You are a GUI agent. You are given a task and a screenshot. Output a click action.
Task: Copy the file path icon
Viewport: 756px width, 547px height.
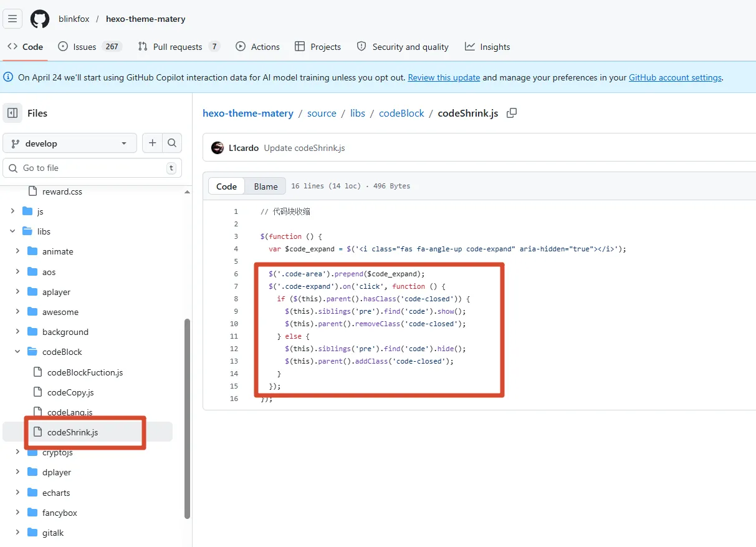click(x=512, y=113)
